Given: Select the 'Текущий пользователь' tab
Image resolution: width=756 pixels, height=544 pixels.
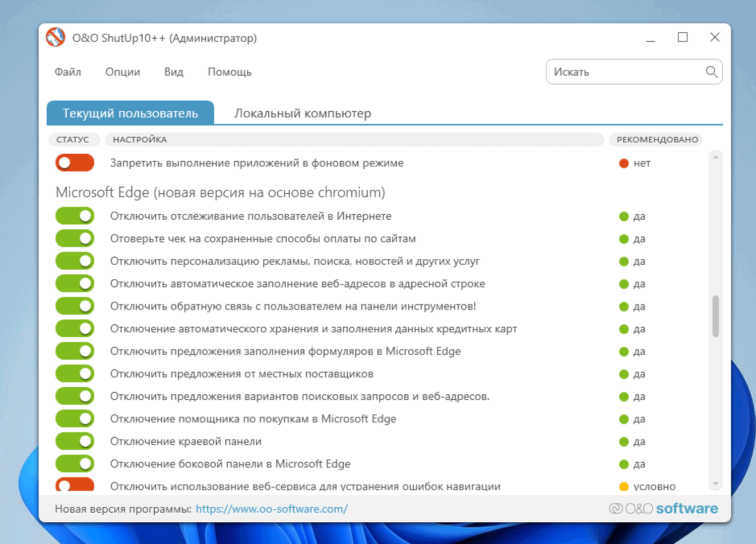Looking at the screenshot, I should coord(131,113).
